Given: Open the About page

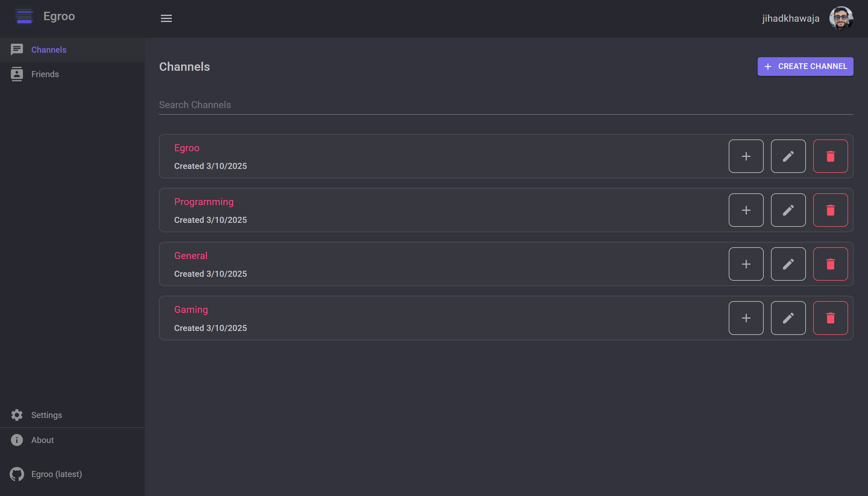Looking at the screenshot, I should [42, 440].
